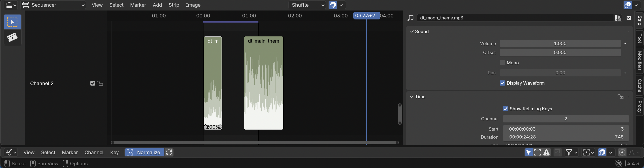Switch to the Cache sidebar tab
This screenshot has width=644, height=168.
click(x=640, y=85)
